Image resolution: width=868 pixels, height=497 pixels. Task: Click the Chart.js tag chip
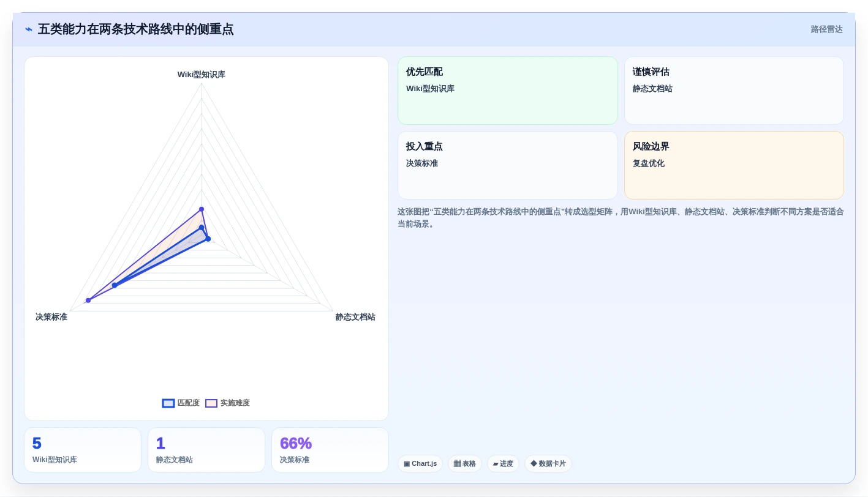(x=420, y=464)
